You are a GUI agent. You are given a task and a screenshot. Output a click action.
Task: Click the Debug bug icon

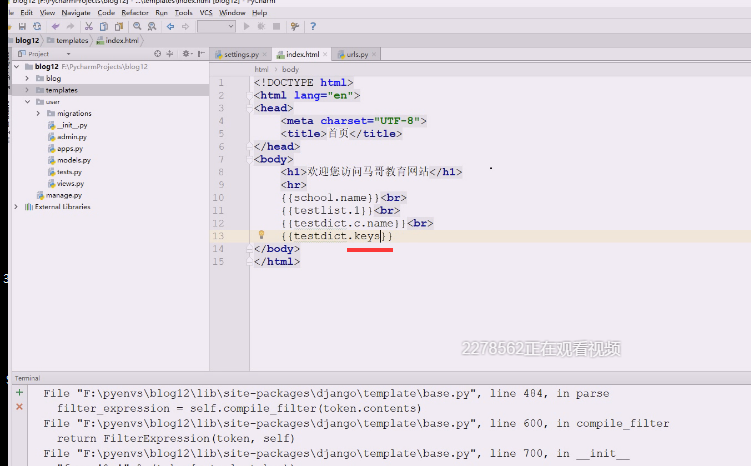261,26
